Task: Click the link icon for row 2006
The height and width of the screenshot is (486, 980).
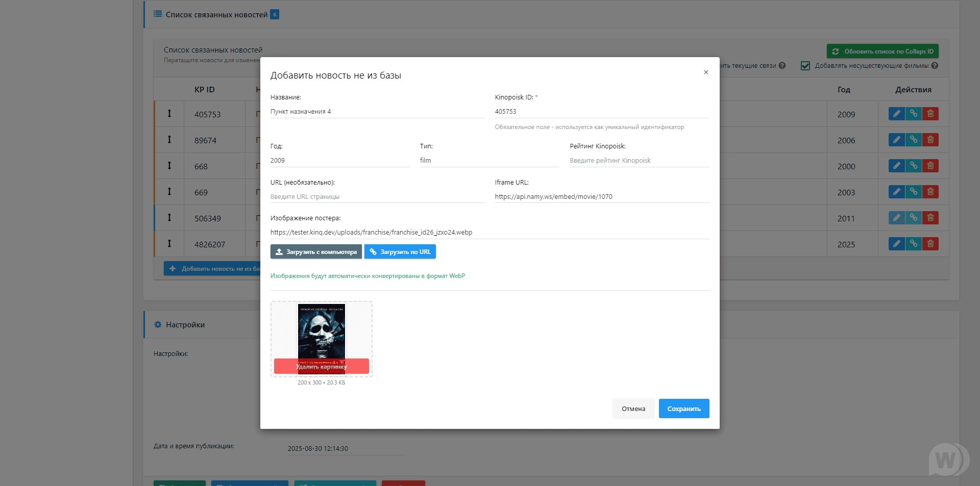Action: pyautogui.click(x=913, y=140)
